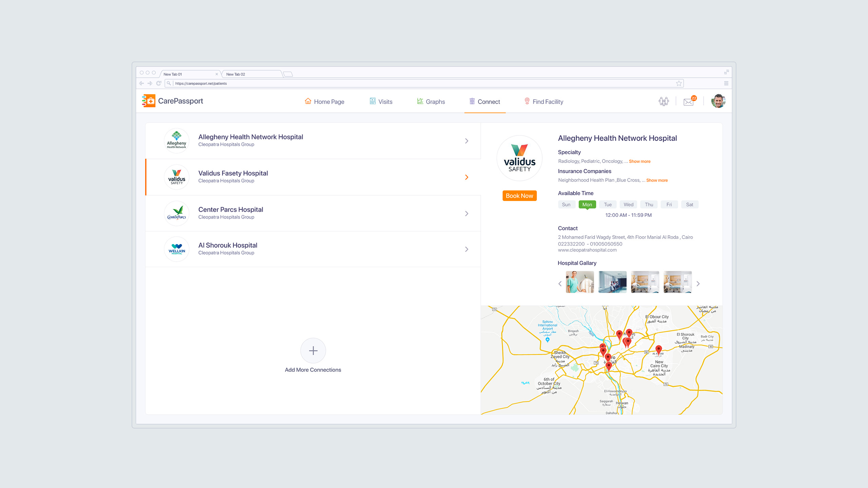Click the plus icon to add connections
Screen dimensions: 868x488
click(x=313, y=350)
